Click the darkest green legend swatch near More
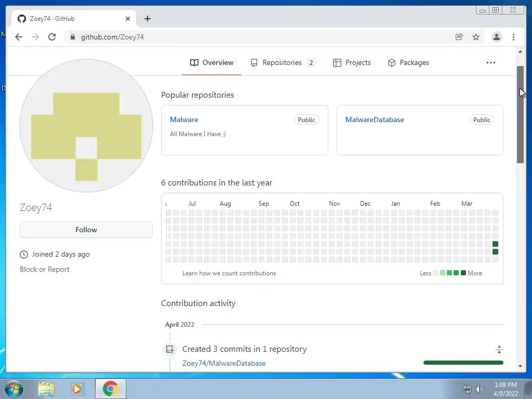532x399 pixels. 463,273
